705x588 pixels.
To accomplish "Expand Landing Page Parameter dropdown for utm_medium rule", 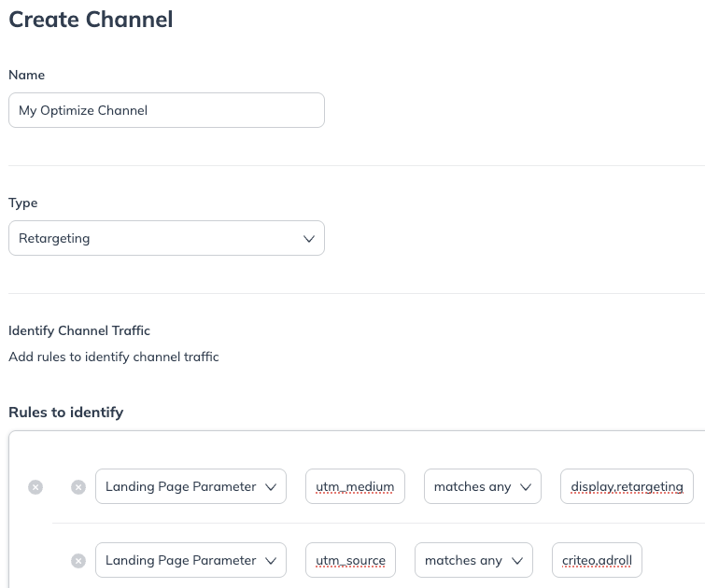I will (190, 486).
